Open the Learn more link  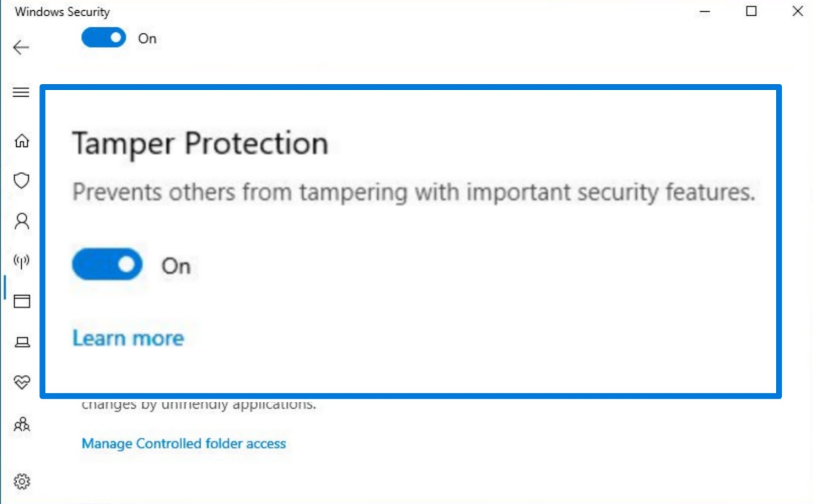[x=128, y=337]
